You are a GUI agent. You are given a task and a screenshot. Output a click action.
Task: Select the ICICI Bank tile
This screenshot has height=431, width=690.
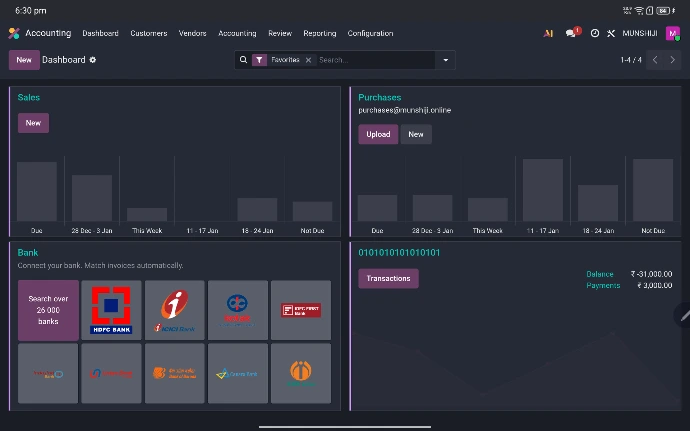tap(174, 310)
